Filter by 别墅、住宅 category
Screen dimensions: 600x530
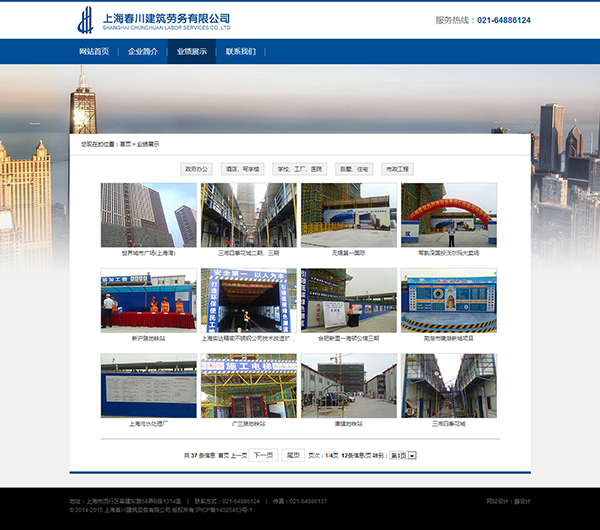(x=353, y=169)
